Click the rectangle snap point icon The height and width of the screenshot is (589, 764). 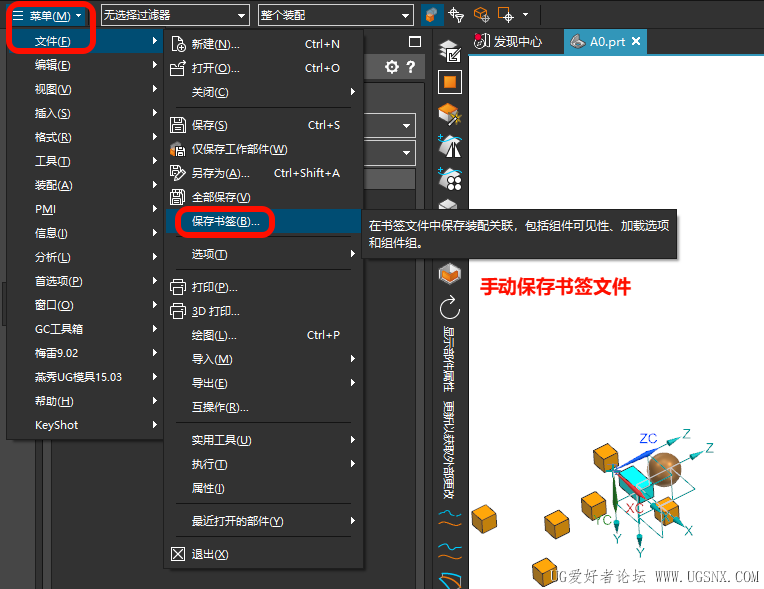[506, 15]
